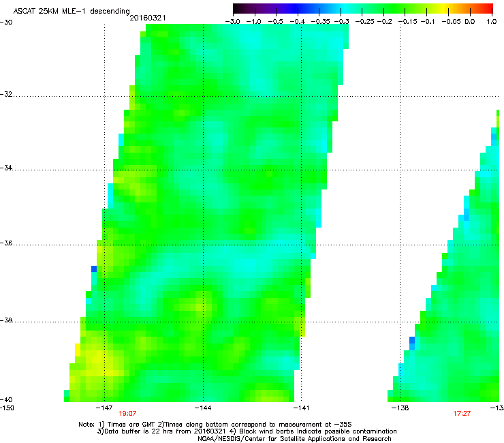Select the -0.05 color scale label
This screenshot has height=443, width=504.
coord(452,22)
